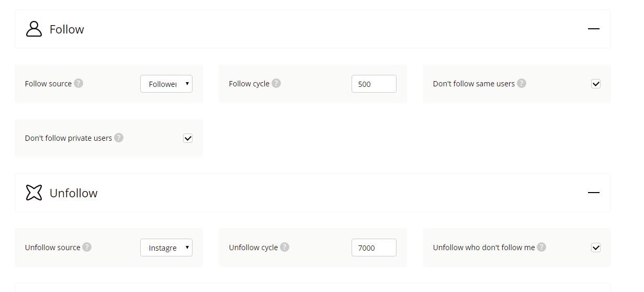644x292 pixels.
Task: Uncheck Don't follow same users checkbox
Action: pos(596,84)
